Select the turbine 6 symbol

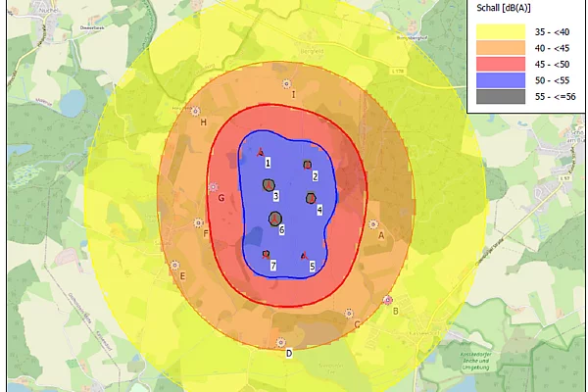(x=275, y=219)
